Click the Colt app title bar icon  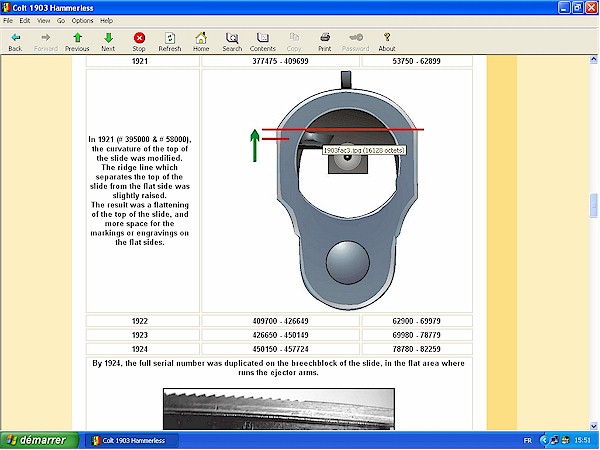(x=6, y=7)
